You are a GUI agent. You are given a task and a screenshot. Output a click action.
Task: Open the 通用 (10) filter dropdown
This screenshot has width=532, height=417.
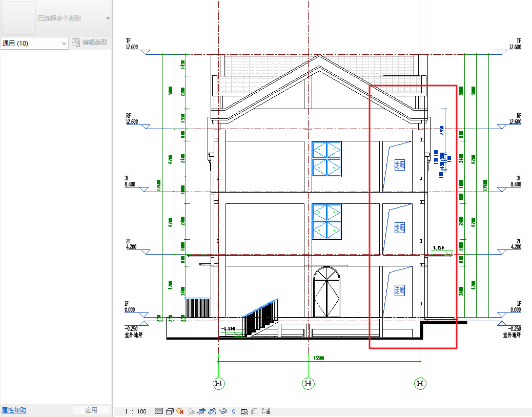[x=34, y=44]
